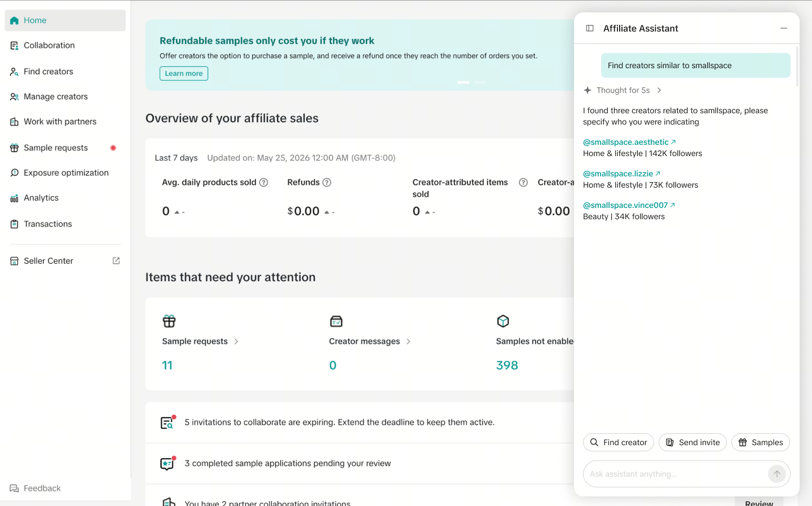The width and height of the screenshot is (812, 506).
Task: Focus the 'Ask assistant anything' input field
Action: (x=676, y=474)
